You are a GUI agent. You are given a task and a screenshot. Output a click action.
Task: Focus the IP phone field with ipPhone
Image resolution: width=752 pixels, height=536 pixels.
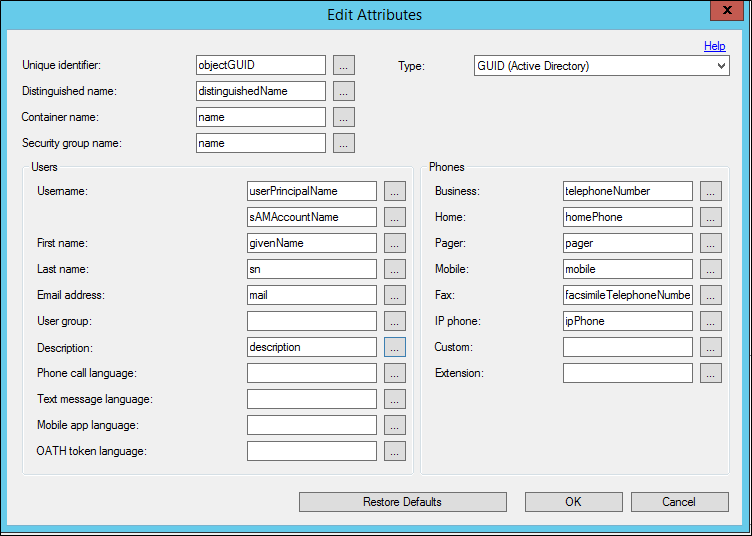click(628, 321)
